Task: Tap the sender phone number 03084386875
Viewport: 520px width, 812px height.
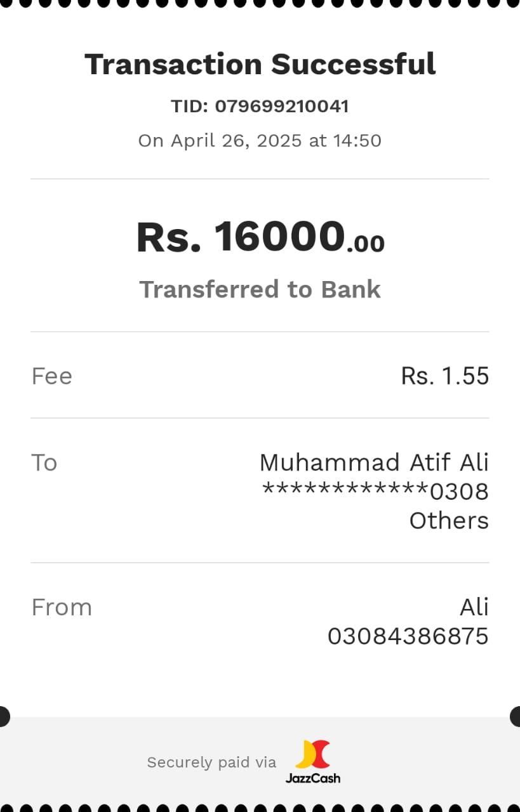Action: [x=408, y=636]
